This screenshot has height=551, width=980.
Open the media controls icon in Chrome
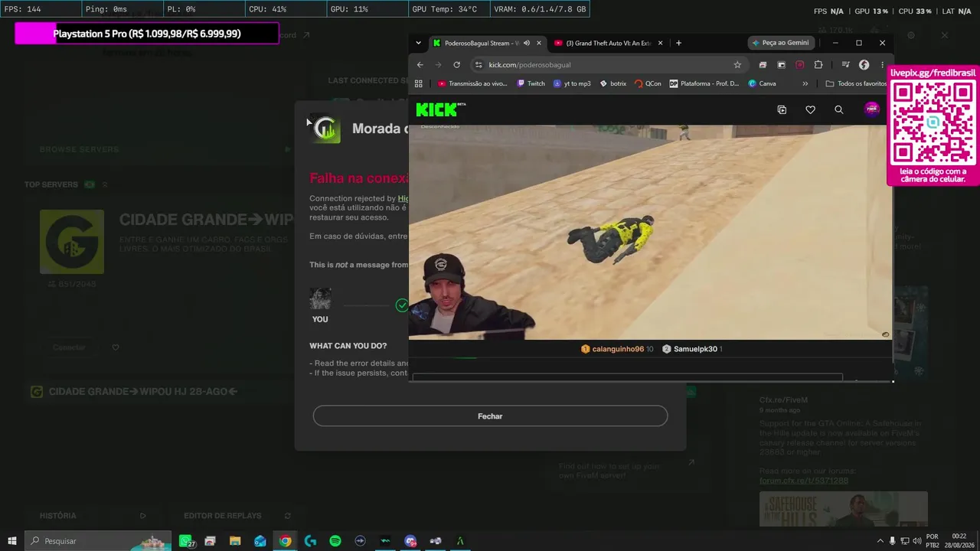(x=845, y=65)
